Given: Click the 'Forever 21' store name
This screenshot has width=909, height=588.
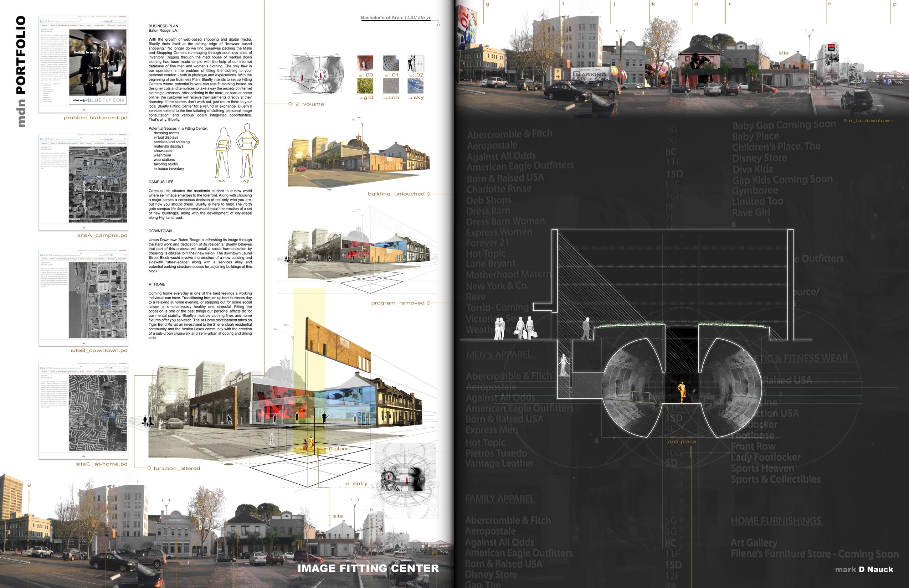Looking at the screenshot, I should point(487,243).
